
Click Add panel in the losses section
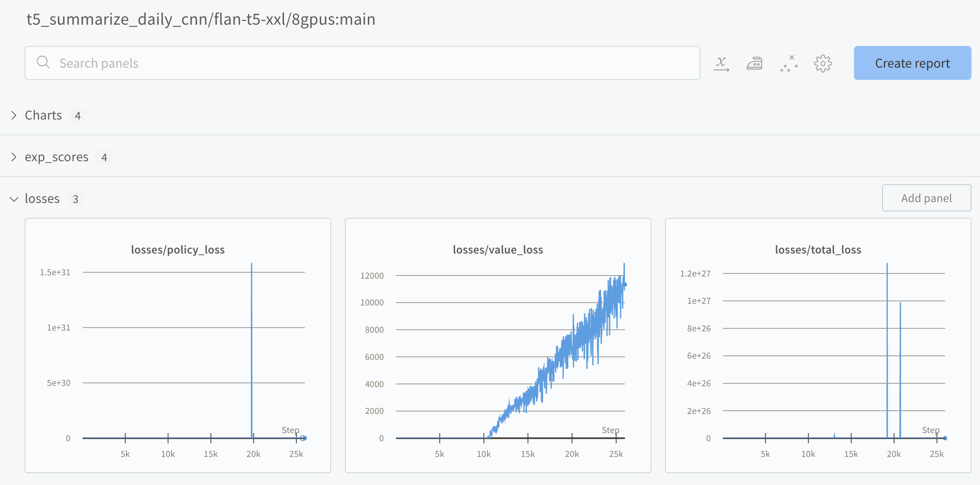pos(926,198)
